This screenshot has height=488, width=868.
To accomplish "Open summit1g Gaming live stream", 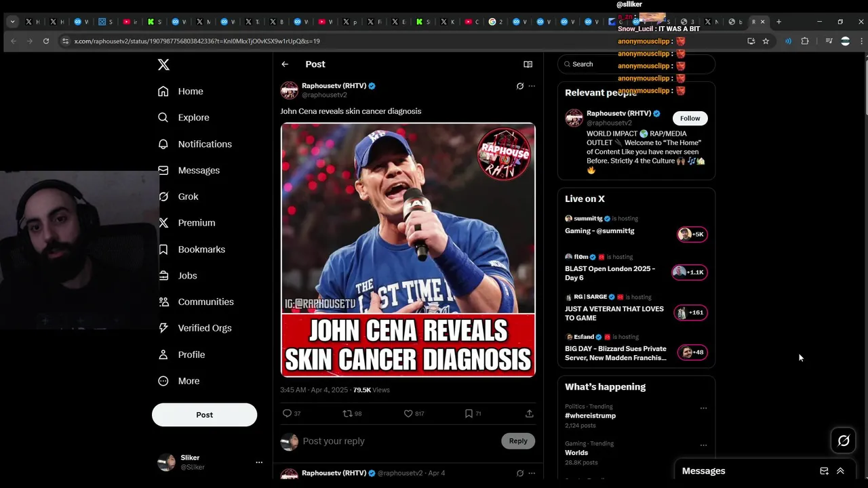I will pos(636,227).
